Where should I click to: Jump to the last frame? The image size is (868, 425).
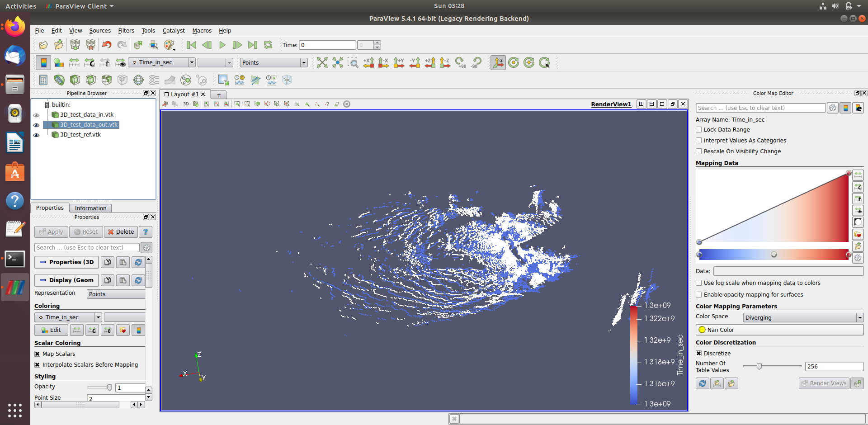(x=253, y=45)
